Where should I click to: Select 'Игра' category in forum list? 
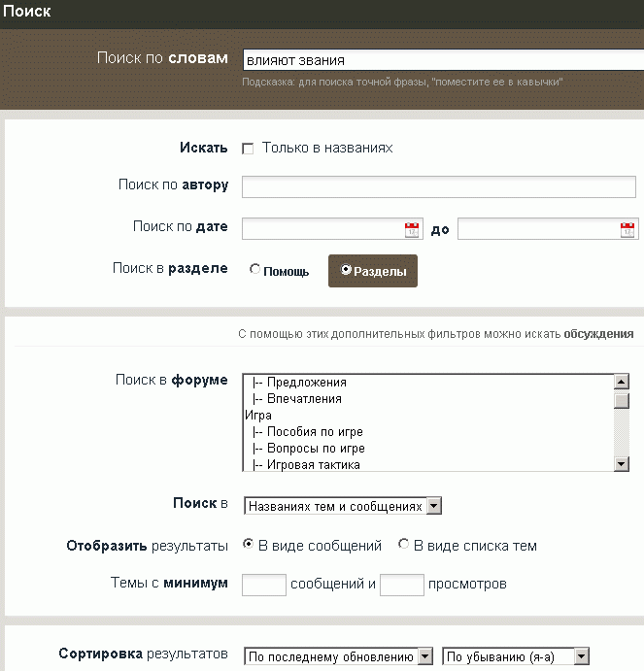click(x=428, y=415)
